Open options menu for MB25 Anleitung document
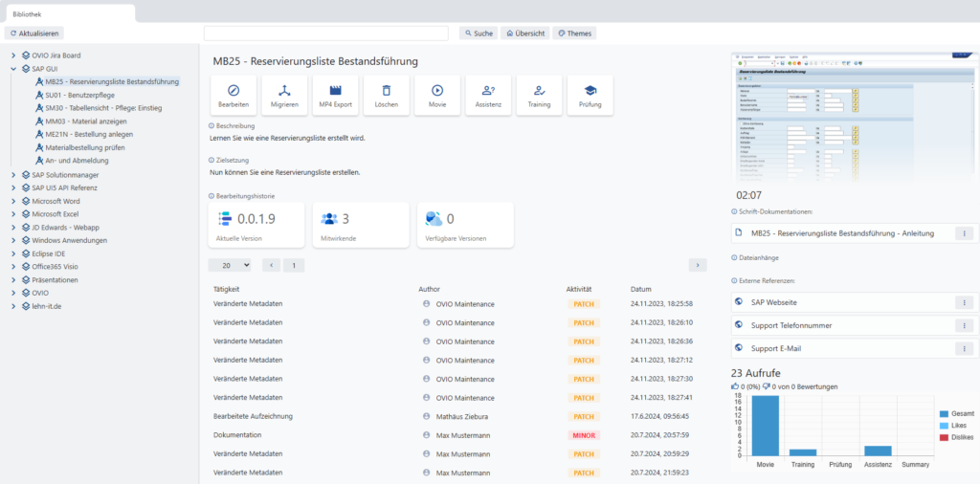Viewport: 980px width, 484px height. pos(964,233)
